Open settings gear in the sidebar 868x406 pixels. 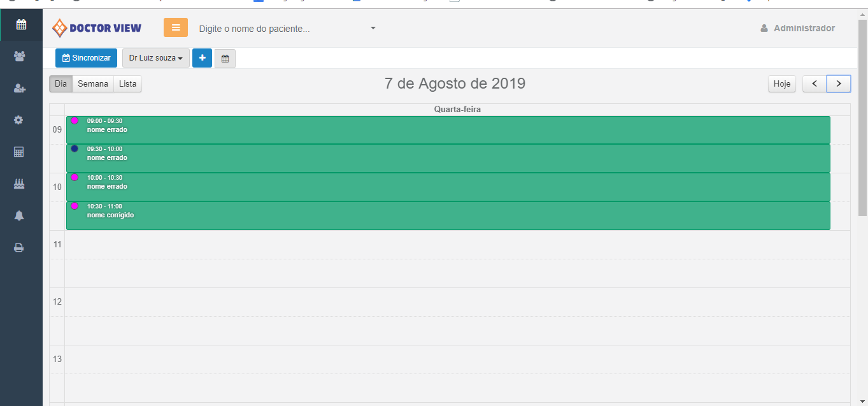18,120
